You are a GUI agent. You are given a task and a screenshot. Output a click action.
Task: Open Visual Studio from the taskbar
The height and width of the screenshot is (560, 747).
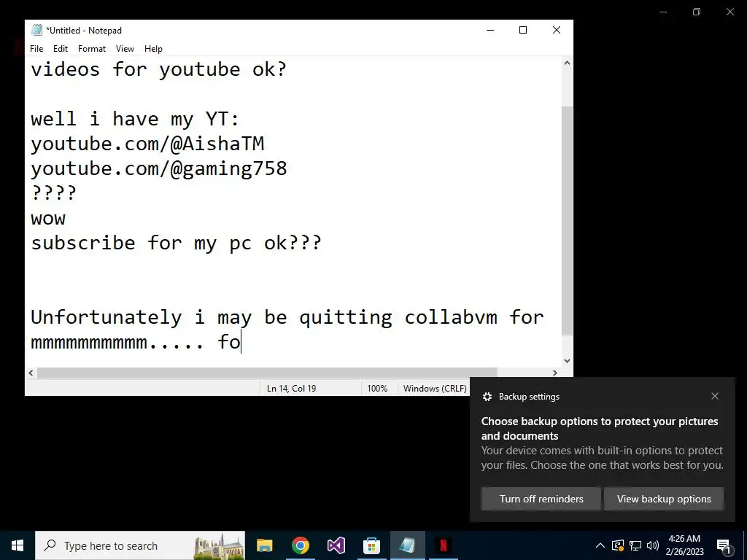coord(336,545)
